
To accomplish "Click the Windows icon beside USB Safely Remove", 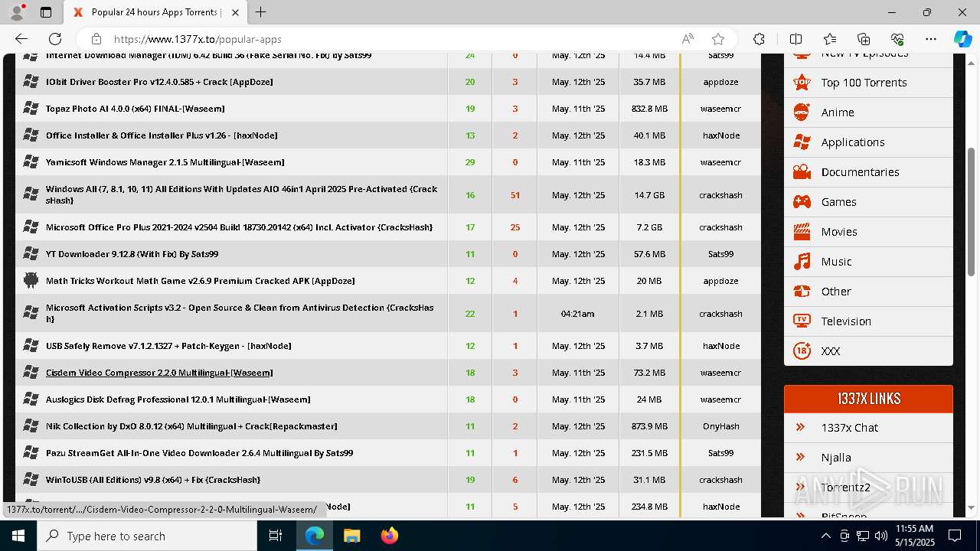I will pos(31,345).
